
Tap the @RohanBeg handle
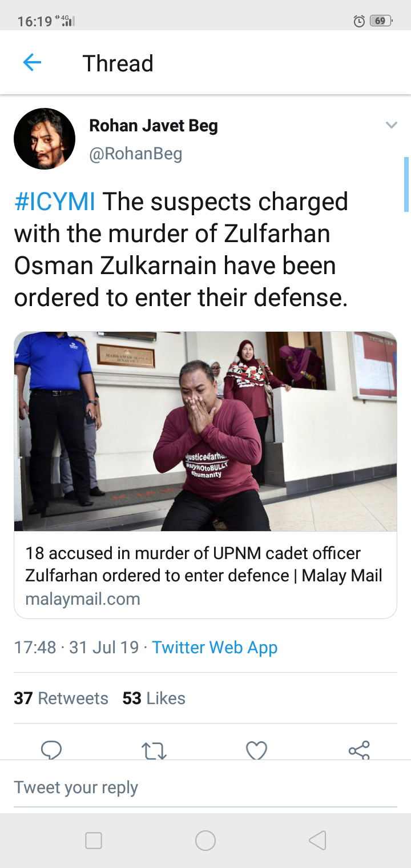tap(136, 154)
